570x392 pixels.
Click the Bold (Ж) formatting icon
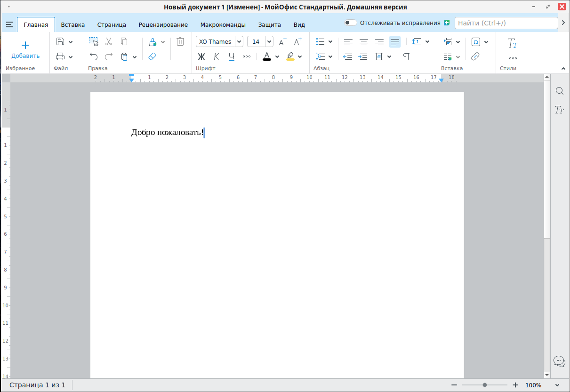tap(201, 56)
